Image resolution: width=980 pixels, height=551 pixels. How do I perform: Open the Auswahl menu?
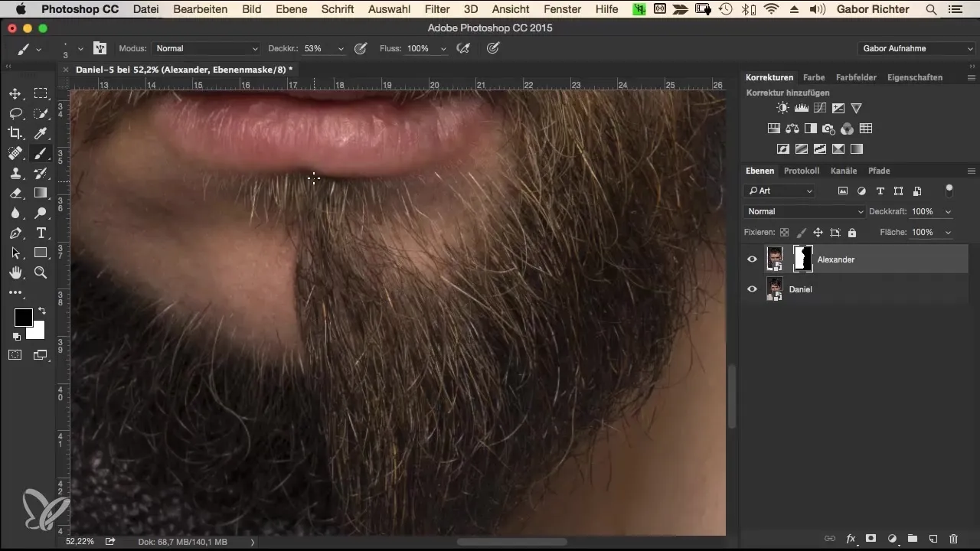coord(389,9)
